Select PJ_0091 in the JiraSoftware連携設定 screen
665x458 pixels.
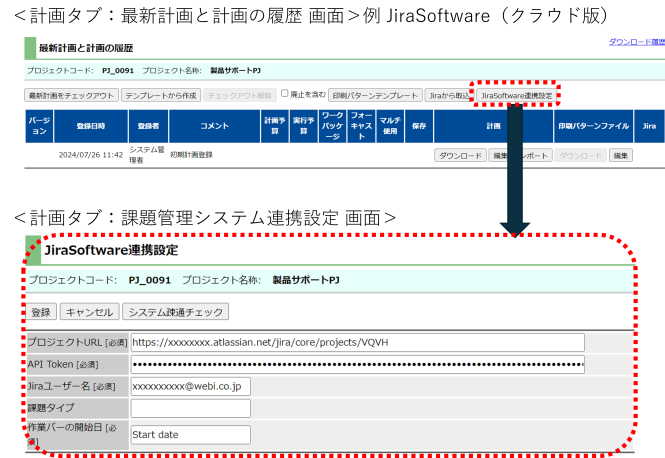click(x=150, y=280)
